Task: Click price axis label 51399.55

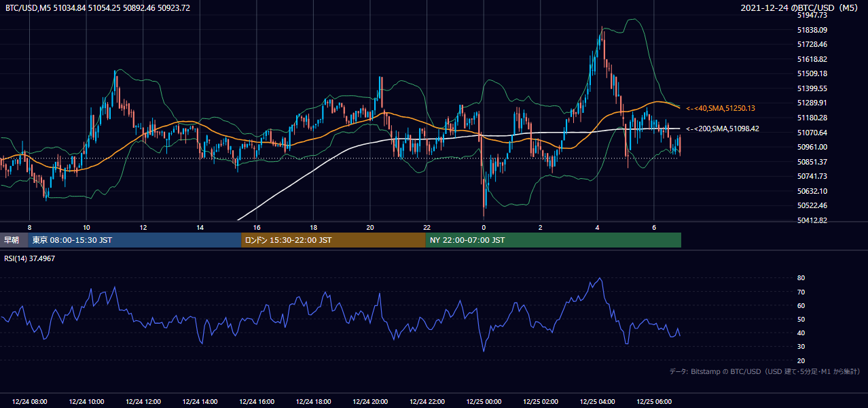Action: [812, 88]
